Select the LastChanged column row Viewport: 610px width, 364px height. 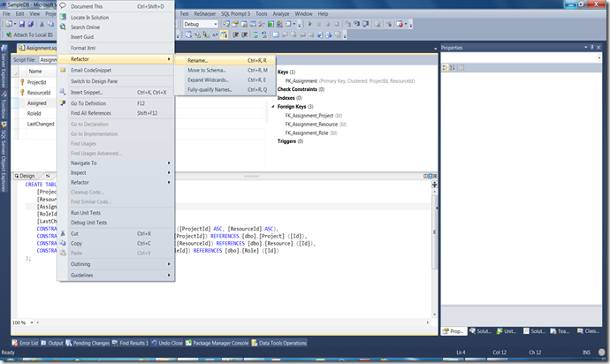point(41,124)
